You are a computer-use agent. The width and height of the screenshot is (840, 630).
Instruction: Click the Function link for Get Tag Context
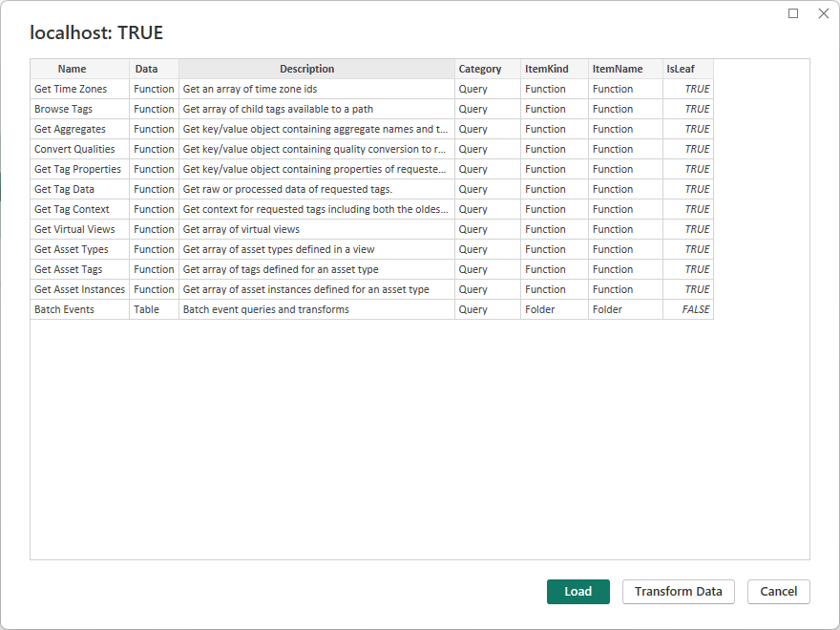(154, 209)
